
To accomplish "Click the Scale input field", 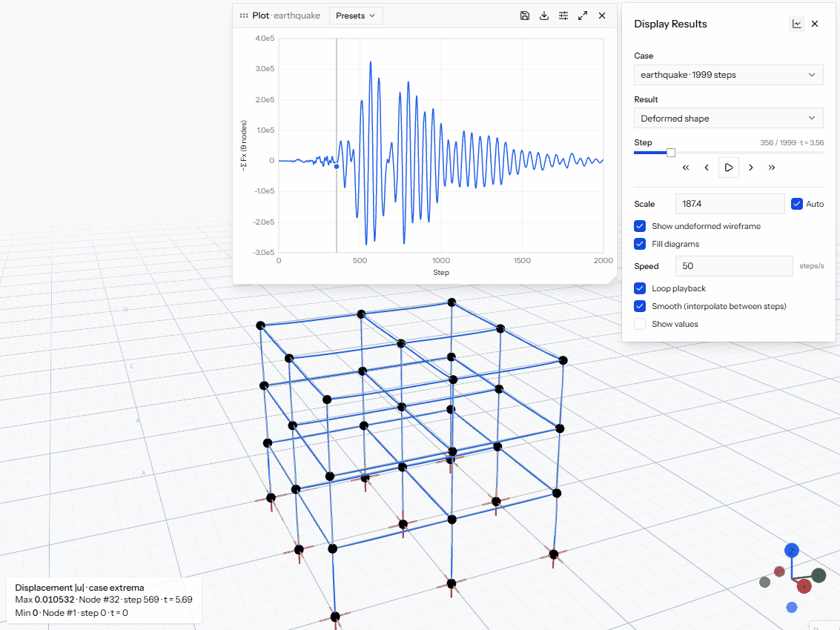I will (x=730, y=204).
